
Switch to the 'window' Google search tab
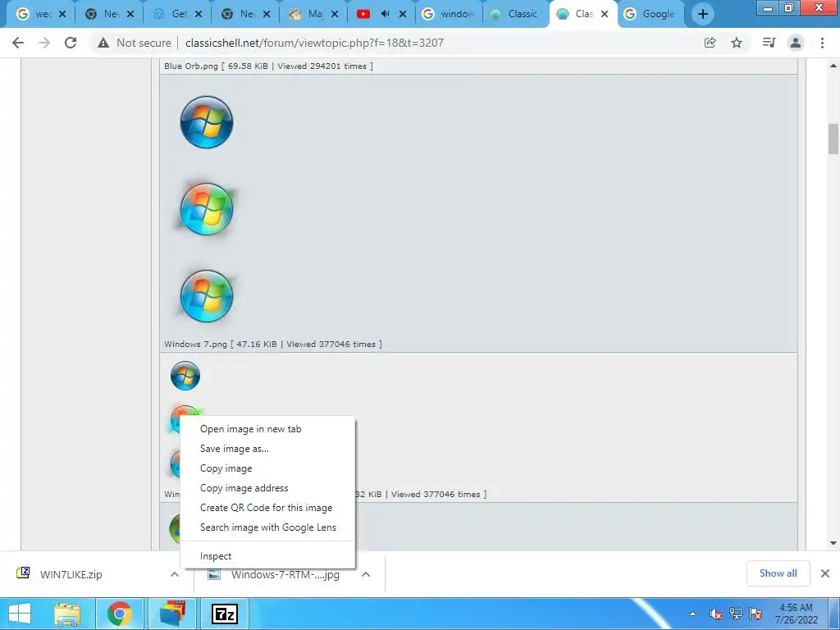point(449,14)
